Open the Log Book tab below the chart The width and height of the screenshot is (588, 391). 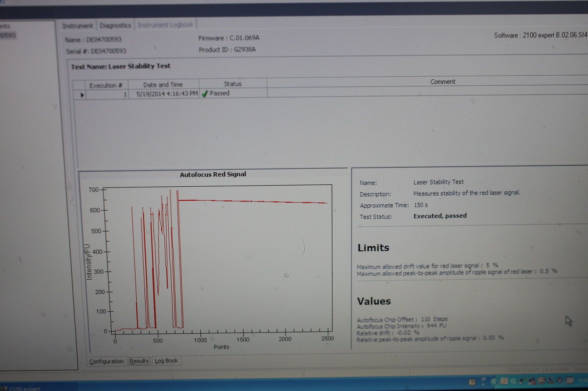(x=166, y=360)
